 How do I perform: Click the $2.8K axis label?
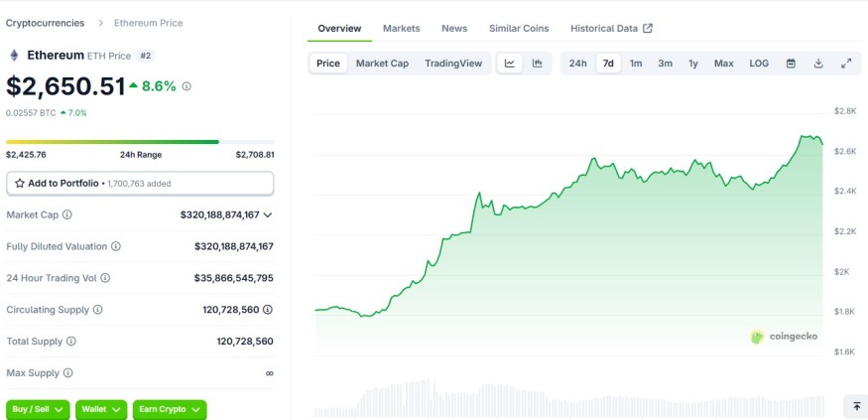845,111
